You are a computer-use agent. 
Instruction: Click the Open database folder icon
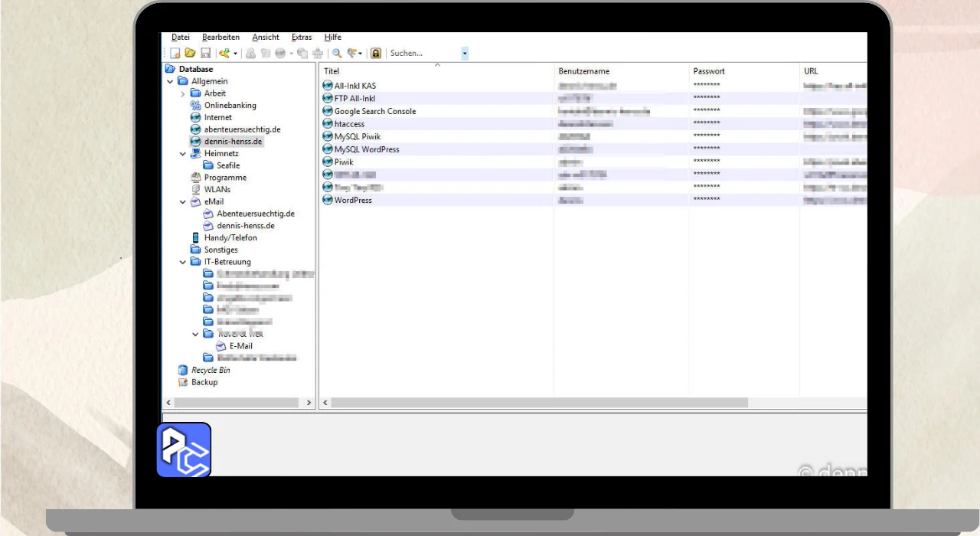click(190, 54)
